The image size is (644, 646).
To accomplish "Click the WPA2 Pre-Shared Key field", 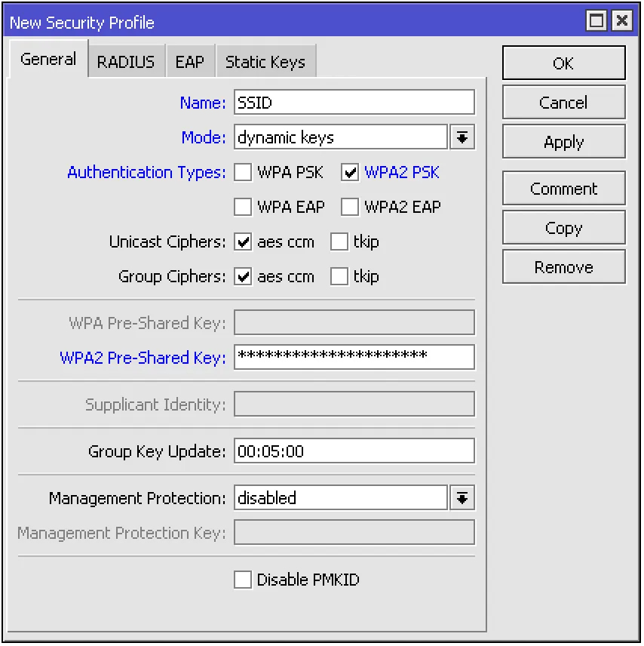I will pos(354,357).
